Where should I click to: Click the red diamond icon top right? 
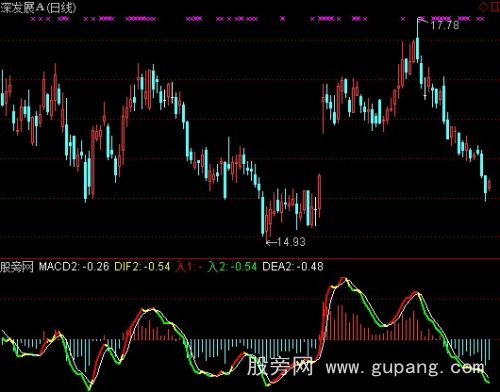(483, 7)
